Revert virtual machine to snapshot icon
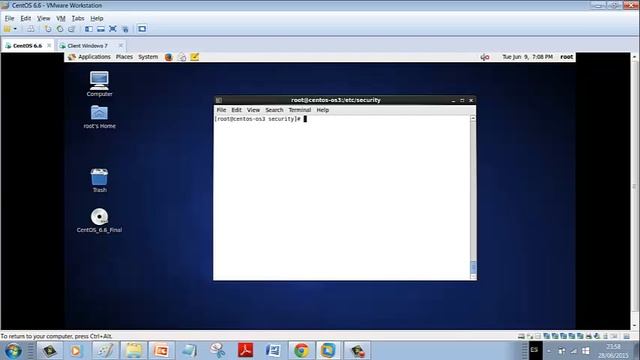Image resolution: width=640 pixels, height=360 pixels. coord(60,29)
